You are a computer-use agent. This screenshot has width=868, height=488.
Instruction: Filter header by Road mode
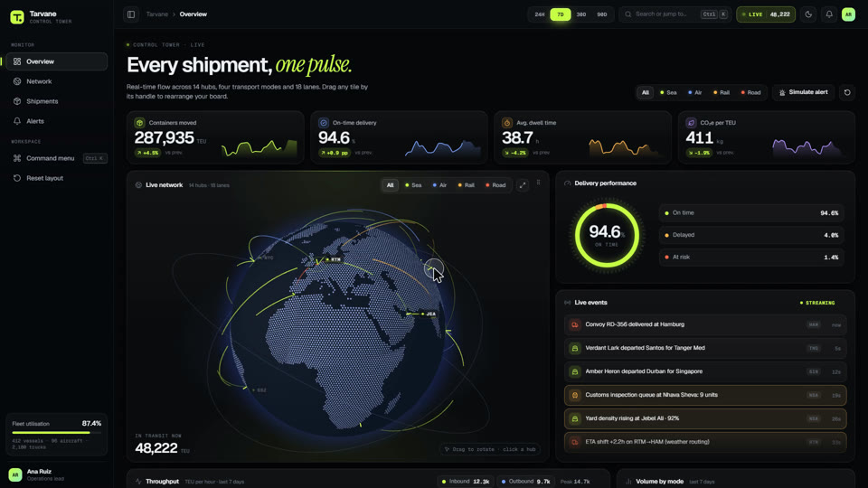tap(750, 92)
